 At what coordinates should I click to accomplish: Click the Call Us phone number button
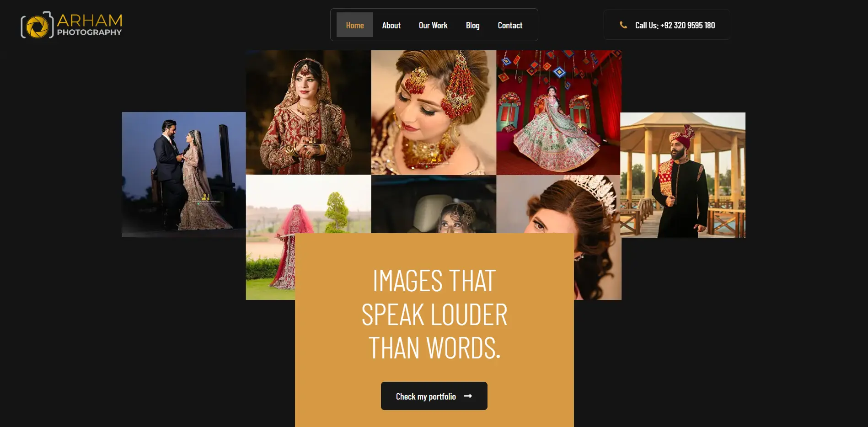click(x=667, y=25)
